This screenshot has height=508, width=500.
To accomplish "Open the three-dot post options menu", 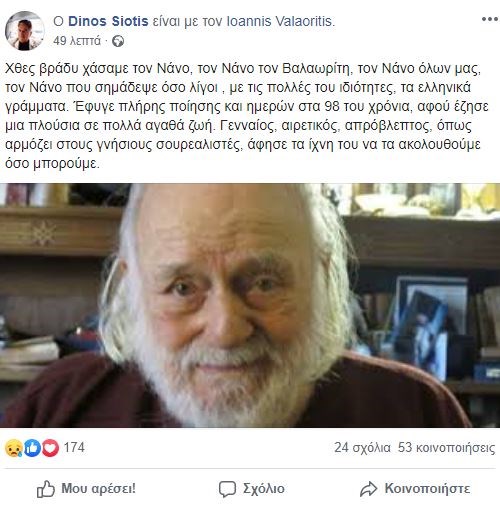I will click(x=490, y=19).
